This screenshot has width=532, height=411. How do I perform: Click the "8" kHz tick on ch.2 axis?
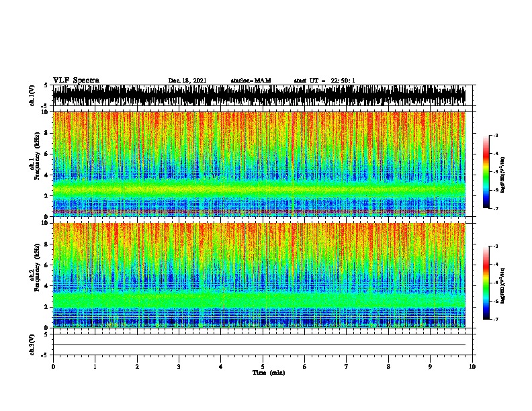[46, 244]
